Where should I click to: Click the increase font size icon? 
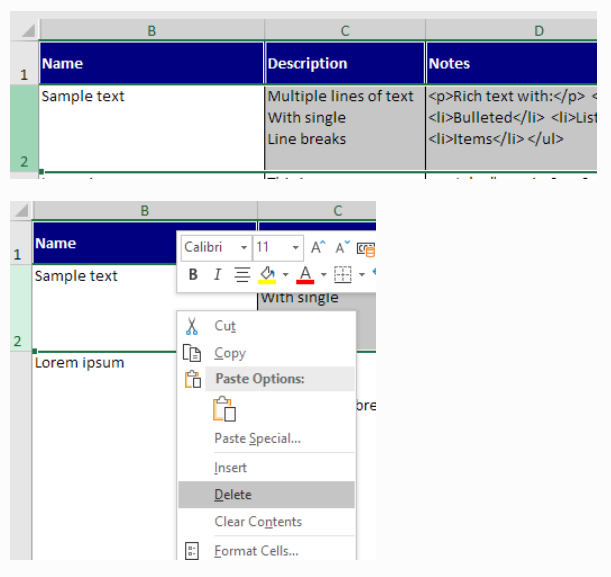coord(318,247)
